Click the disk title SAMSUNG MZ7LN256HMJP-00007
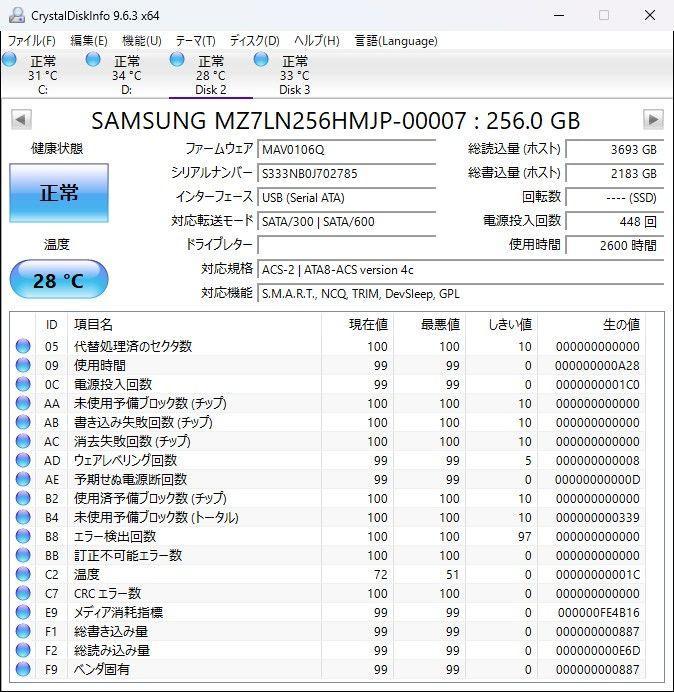 (x=279, y=120)
